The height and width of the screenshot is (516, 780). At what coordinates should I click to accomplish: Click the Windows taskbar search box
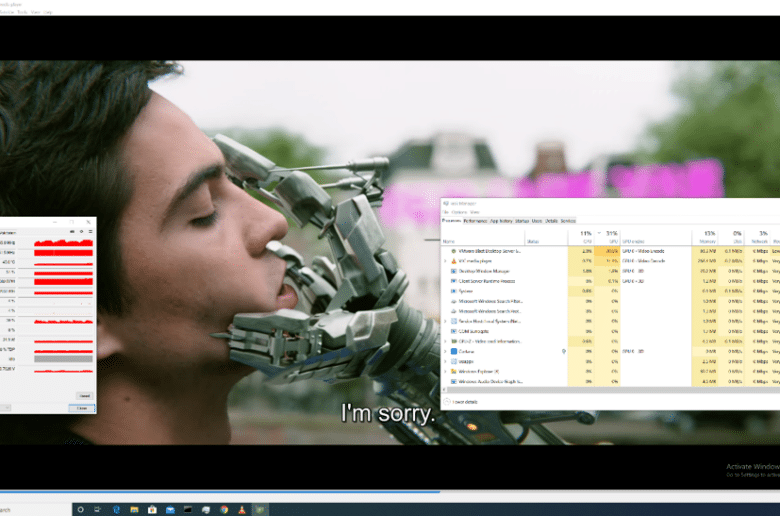click(x=36, y=510)
